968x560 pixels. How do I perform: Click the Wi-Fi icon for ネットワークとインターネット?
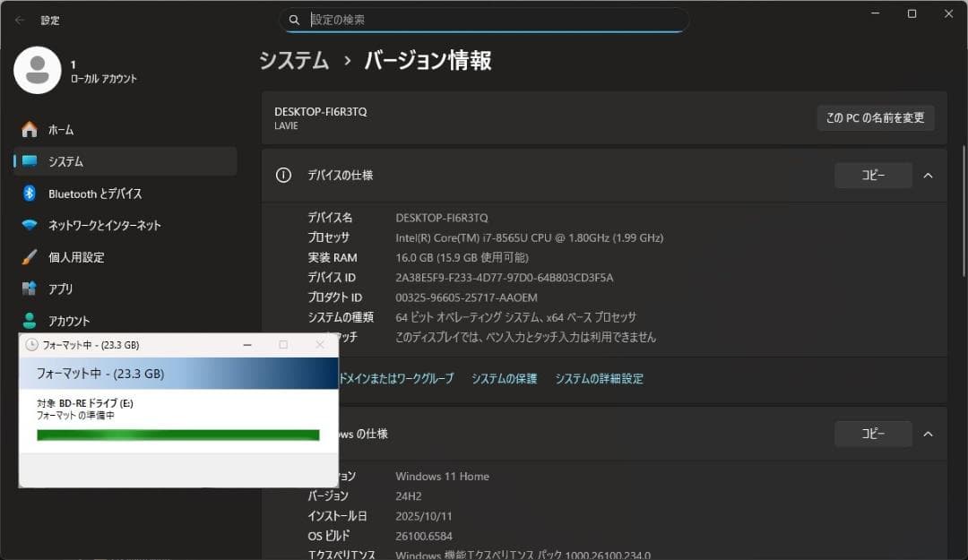click(27, 225)
